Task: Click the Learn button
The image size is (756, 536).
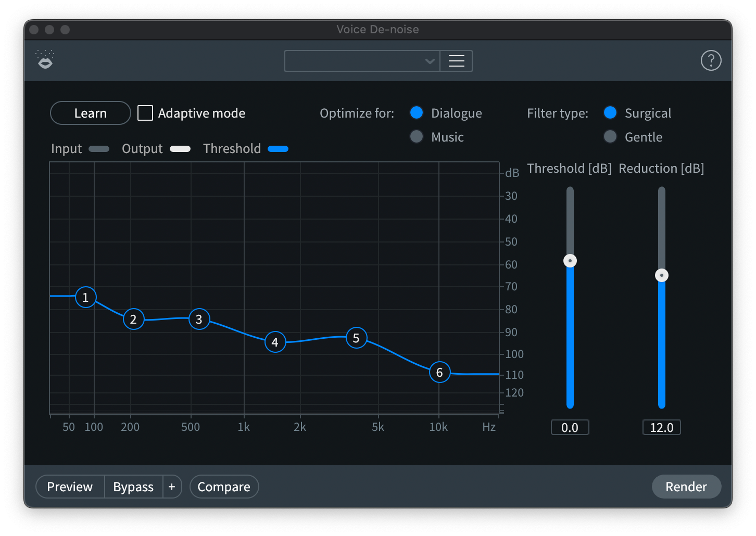Action: (90, 113)
